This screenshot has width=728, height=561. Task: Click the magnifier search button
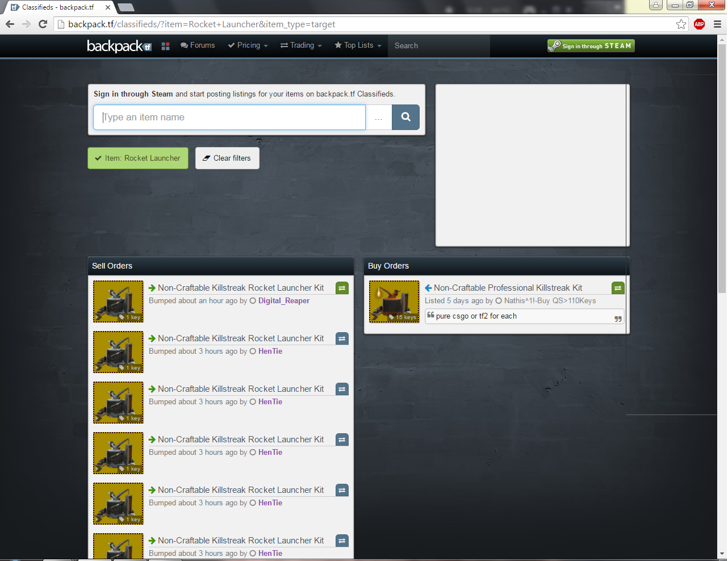405,118
